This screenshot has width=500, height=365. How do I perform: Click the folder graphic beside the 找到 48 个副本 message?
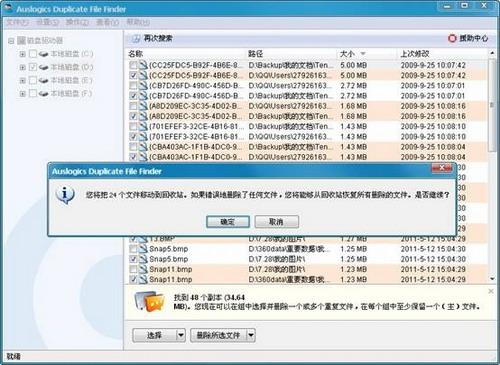coord(150,301)
